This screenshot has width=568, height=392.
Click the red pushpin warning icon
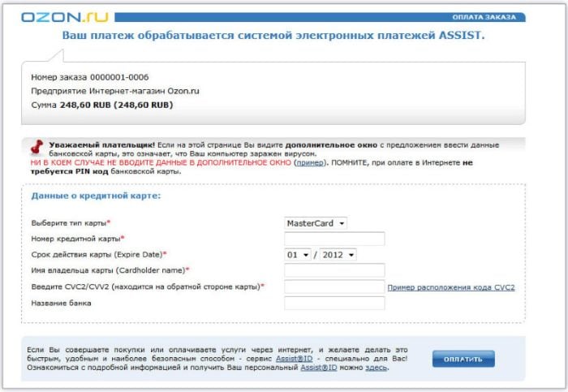(x=36, y=147)
